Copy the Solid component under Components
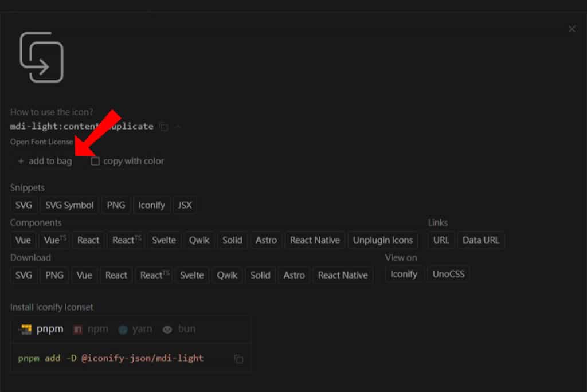This screenshot has width=587, height=392. [232, 240]
